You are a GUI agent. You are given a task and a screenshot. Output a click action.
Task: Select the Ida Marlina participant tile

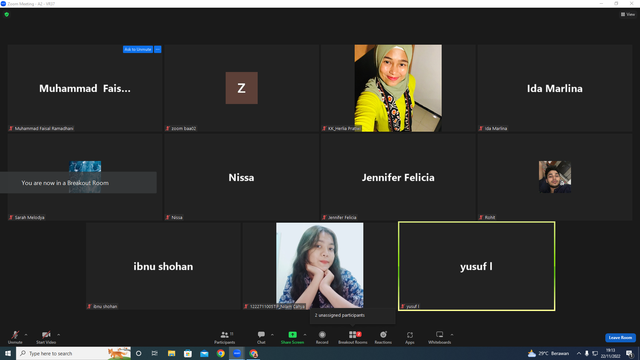pos(555,88)
